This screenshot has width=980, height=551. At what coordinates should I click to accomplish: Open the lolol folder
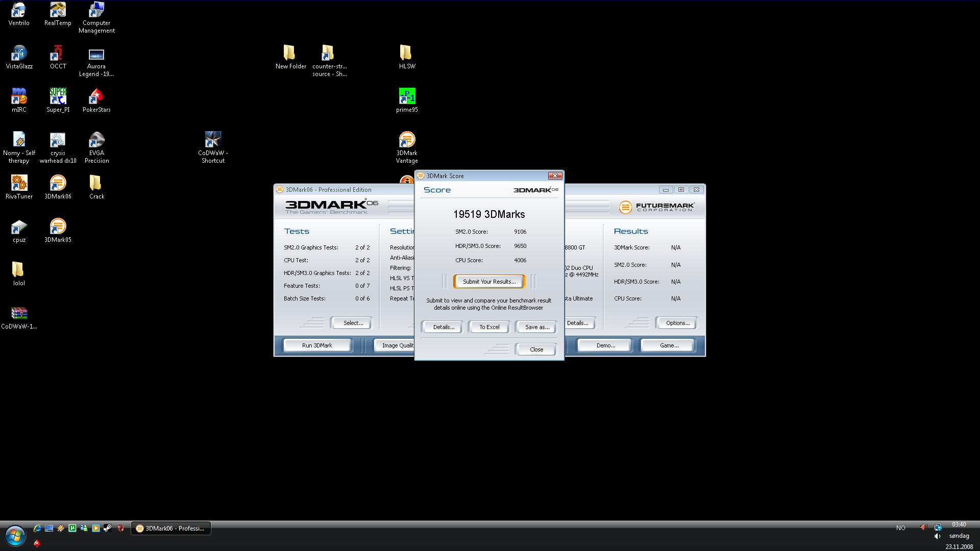coord(19,274)
